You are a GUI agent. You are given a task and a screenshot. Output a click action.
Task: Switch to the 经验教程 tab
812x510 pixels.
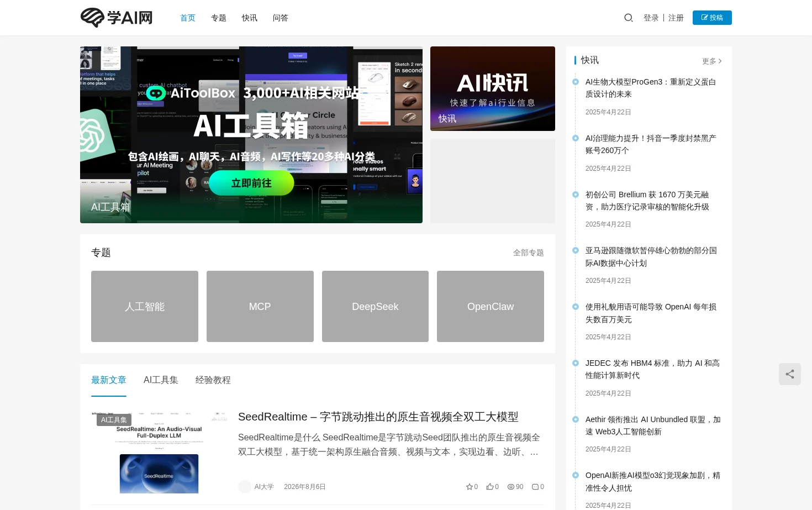click(x=213, y=380)
